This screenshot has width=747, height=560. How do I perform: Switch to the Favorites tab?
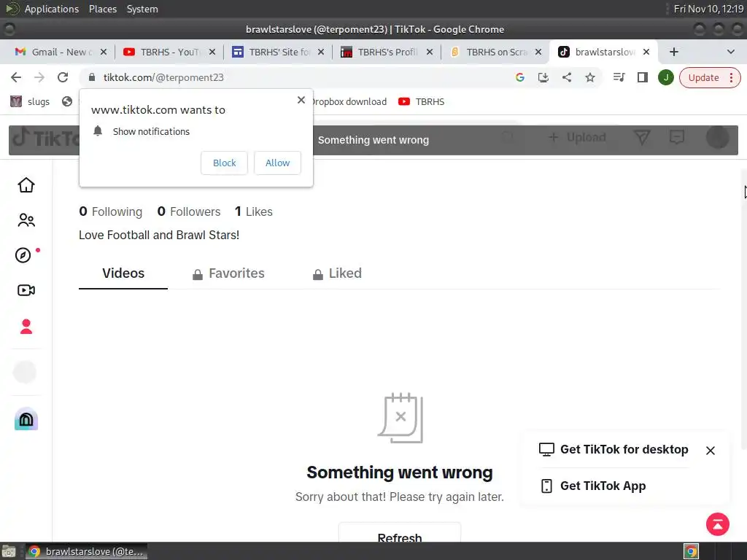point(228,273)
